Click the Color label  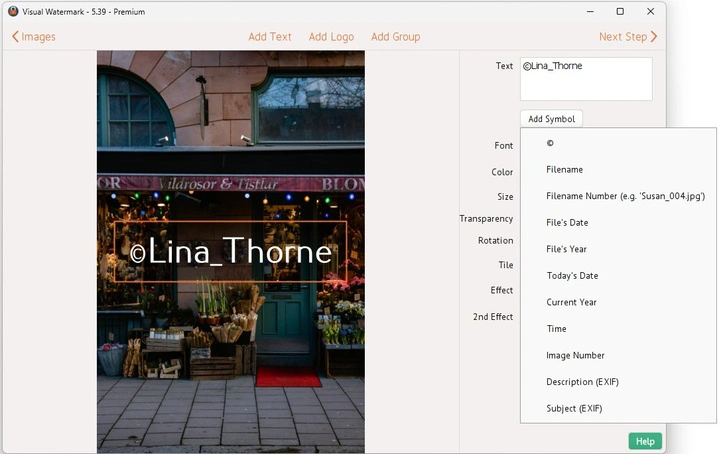pyautogui.click(x=502, y=172)
